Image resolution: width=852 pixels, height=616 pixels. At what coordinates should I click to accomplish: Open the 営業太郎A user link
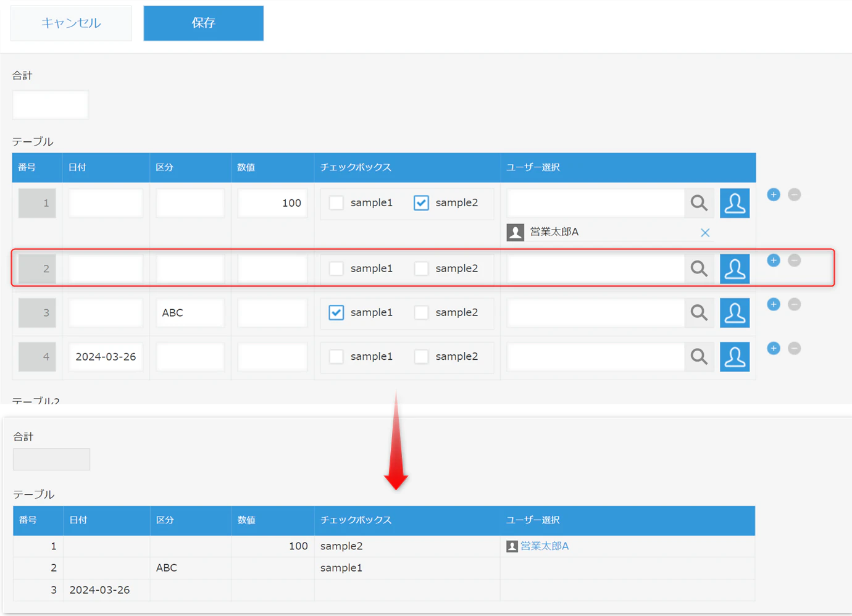coord(545,546)
